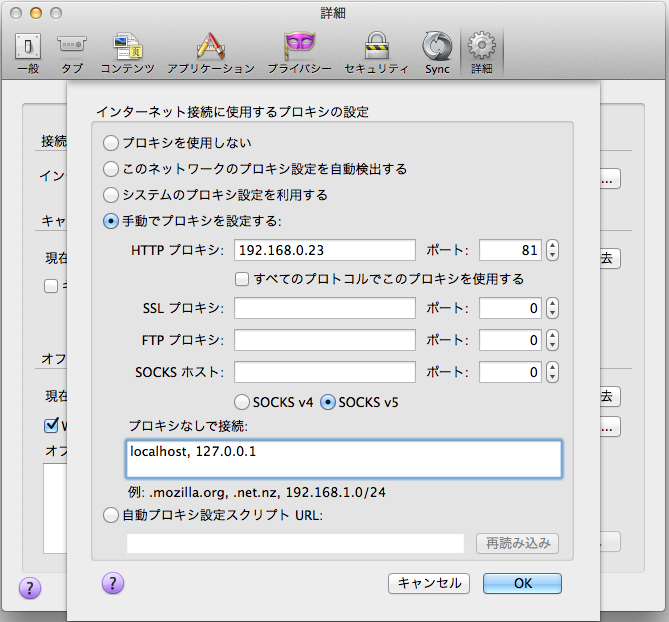Toggle the unchecked checkbox under キャッシュ in the background window
669x622 pixels.
tap(51, 285)
